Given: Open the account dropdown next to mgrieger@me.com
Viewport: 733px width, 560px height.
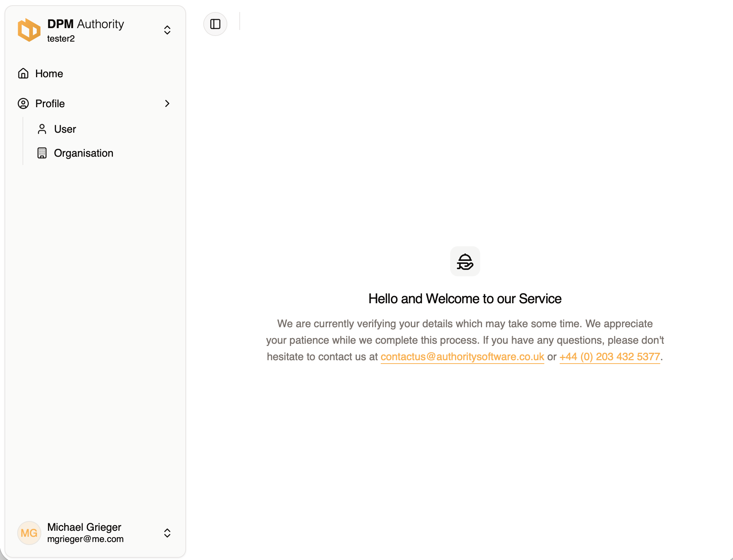Looking at the screenshot, I should pos(167,533).
